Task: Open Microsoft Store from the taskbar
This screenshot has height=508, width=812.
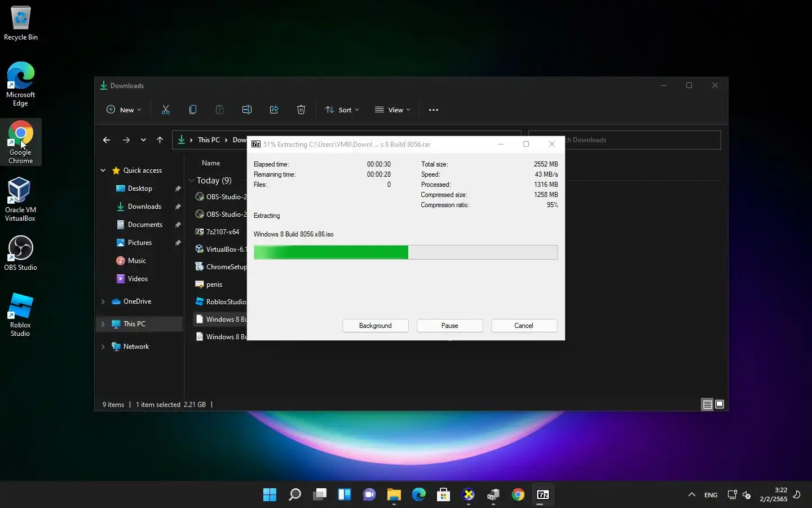Action: 444,495
